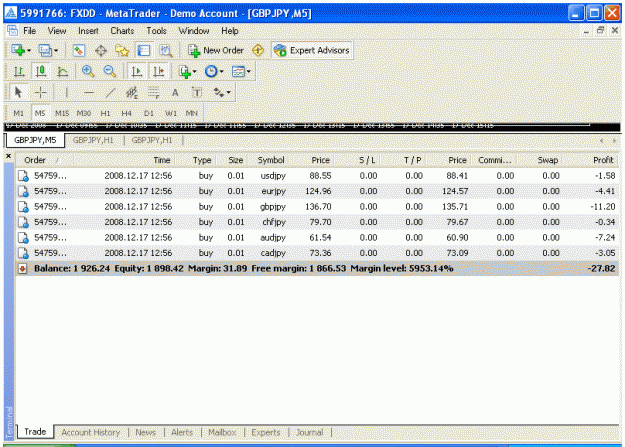
Task: Toggle the Navigator star folder icon
Action: (x=122, y=51)
